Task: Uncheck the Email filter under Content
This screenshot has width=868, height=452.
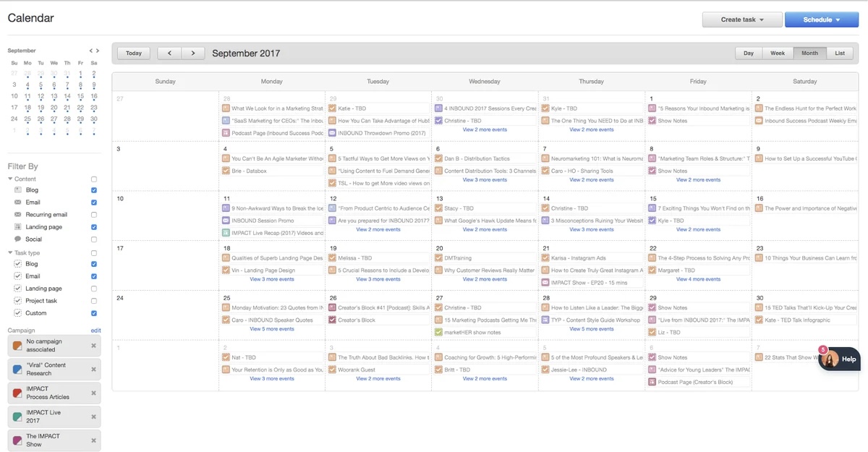Action: coord(94,202)
